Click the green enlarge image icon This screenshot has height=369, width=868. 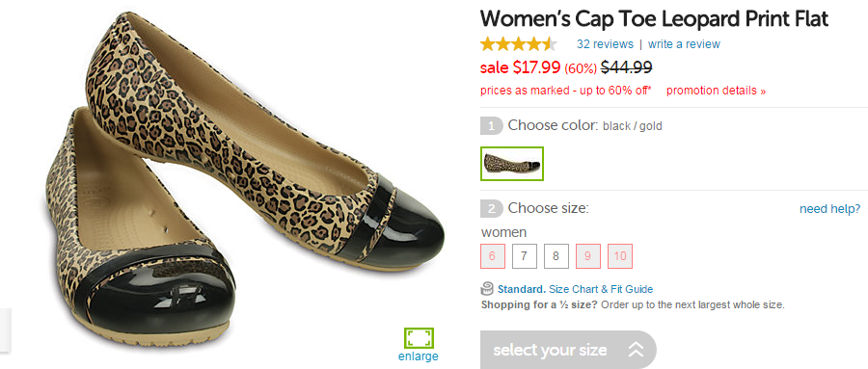click(x=419, y=338)
